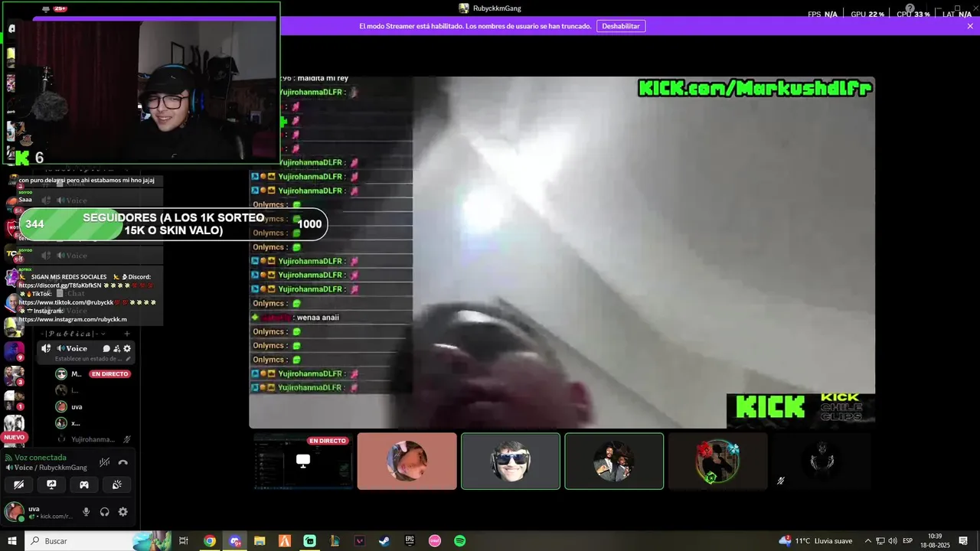Open the server icon with the 3 badge
This screenshot has height=551, width=980.
(x=15, y=376)
